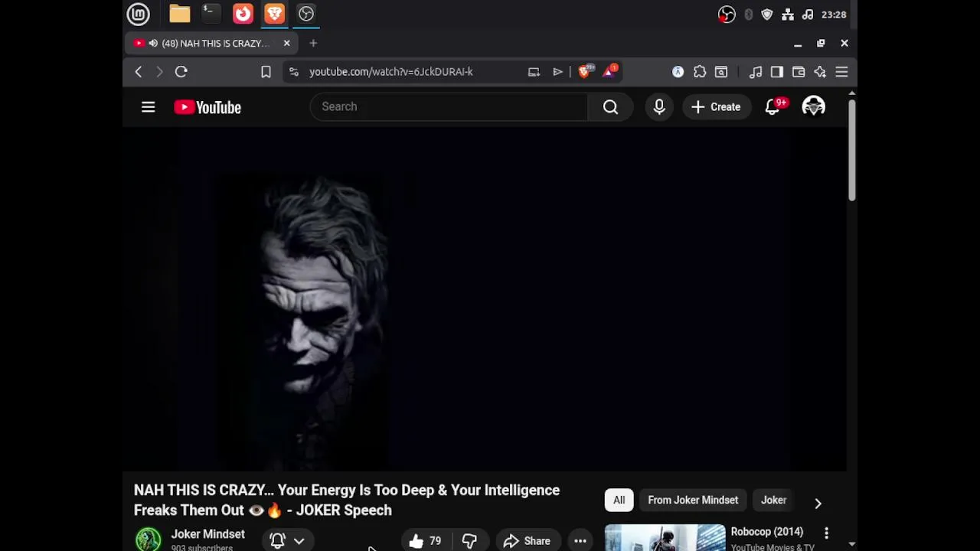Select the All filter chip
Viewport: 980px width, 551px height.
click(x=619, y=500)
